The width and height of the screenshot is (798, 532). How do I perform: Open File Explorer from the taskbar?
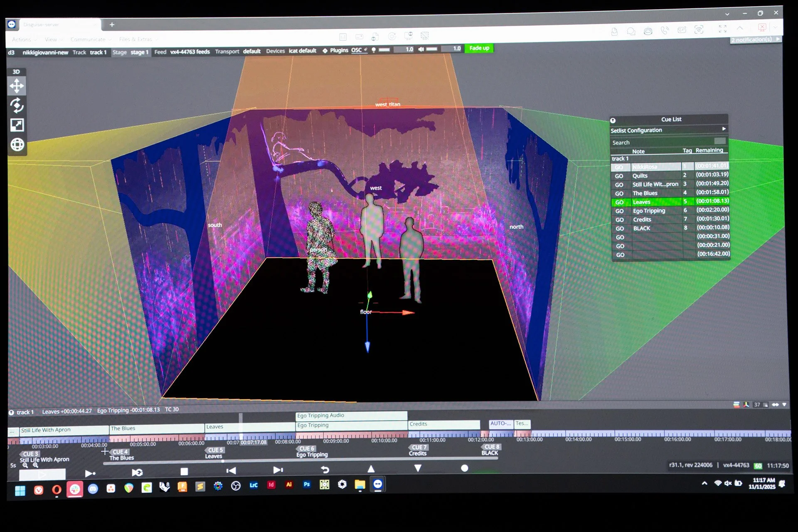point(360,485)
